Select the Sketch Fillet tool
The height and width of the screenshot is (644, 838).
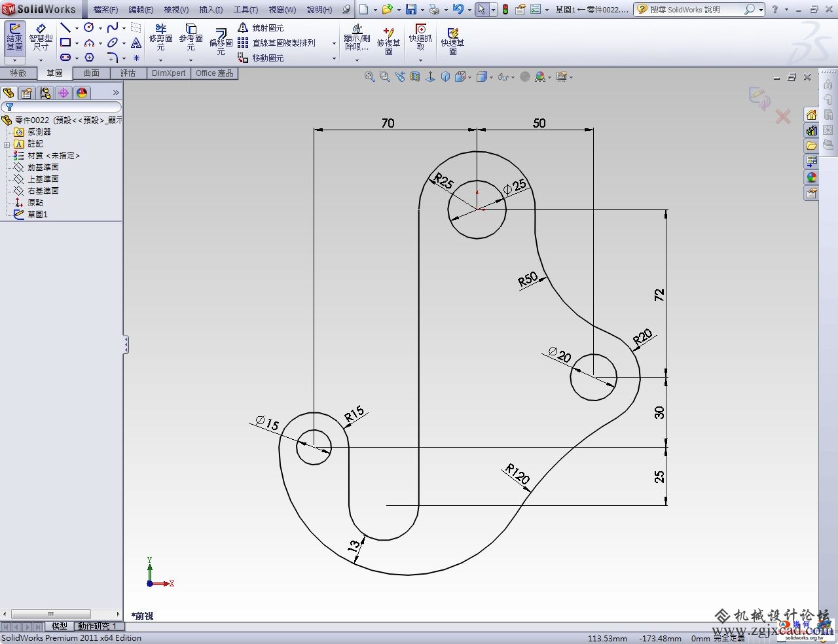[113, 58]
